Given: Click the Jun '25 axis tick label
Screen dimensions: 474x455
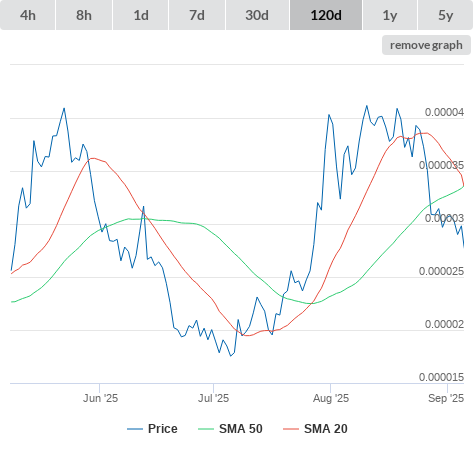Looking at the screenshot, I should click(x=100, y=398).
